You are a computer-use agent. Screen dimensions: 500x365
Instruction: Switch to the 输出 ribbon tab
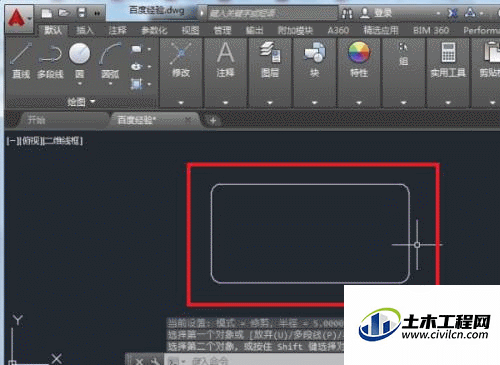[x=255, y=31]
